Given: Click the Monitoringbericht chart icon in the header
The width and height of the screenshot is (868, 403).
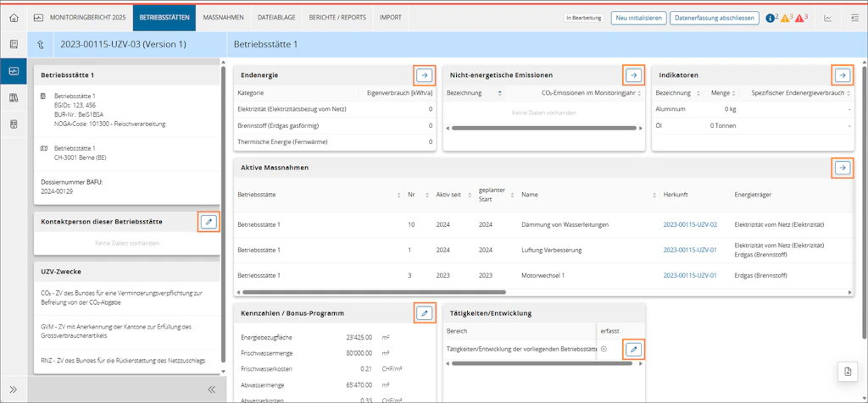Looking at the screenshot, I should [x=38, y=18].
